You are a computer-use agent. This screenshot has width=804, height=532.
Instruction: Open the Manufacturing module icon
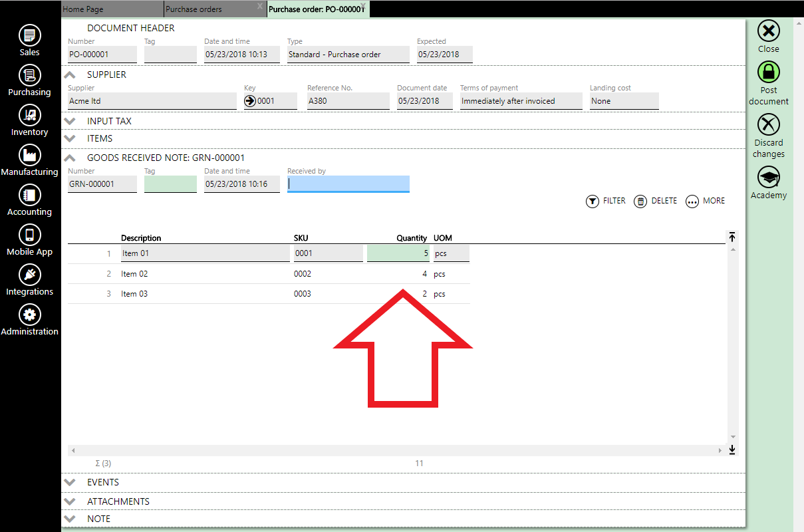29,156
